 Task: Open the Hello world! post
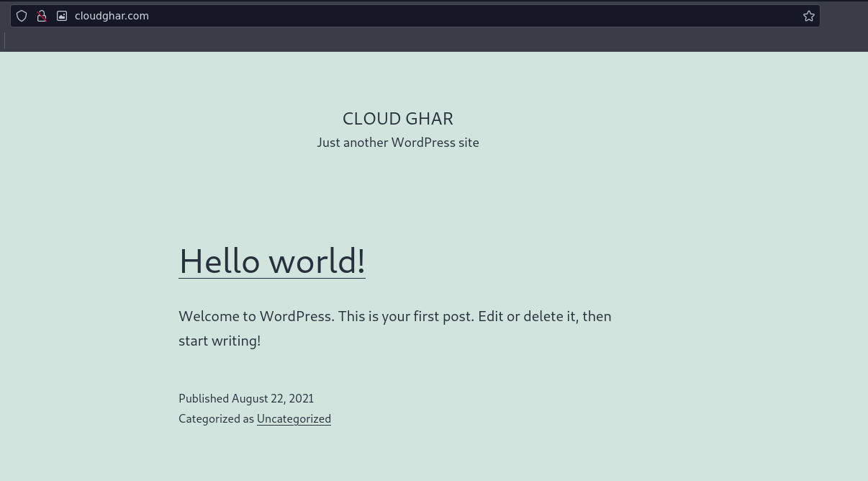[272, 261]
